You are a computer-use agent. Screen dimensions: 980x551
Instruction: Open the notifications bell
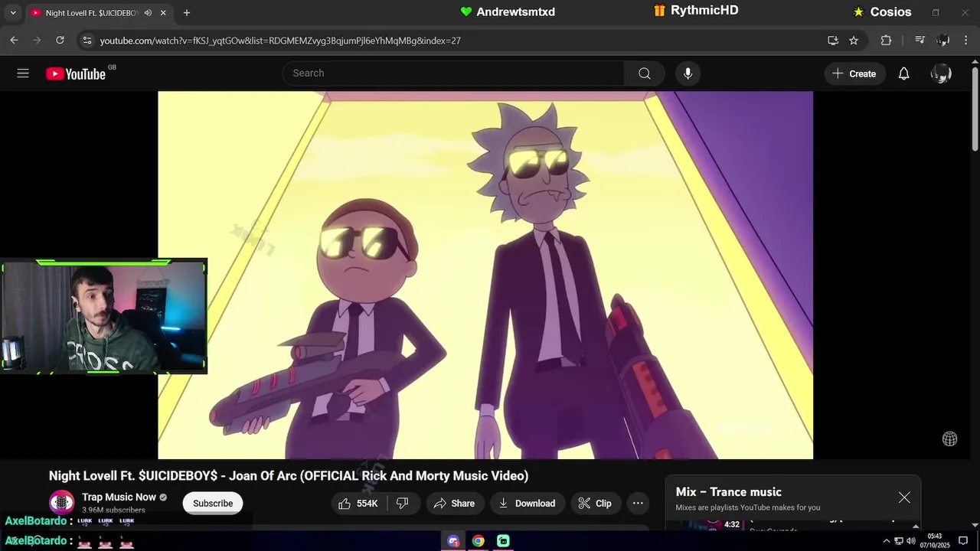click(903, 73)
